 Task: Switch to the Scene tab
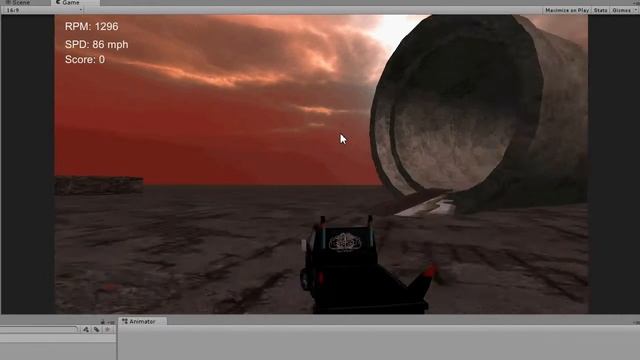18,2
